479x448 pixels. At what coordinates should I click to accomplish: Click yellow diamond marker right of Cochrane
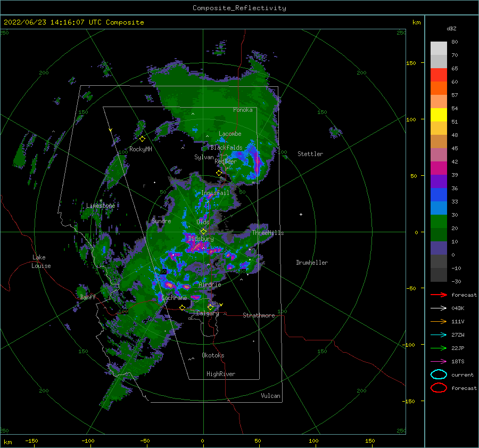[183, 307]
